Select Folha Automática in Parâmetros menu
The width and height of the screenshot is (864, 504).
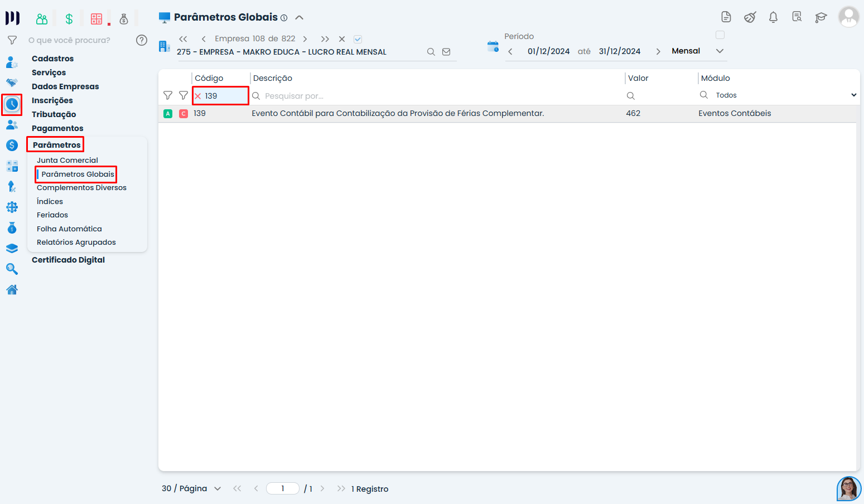(x=69, y=229)
